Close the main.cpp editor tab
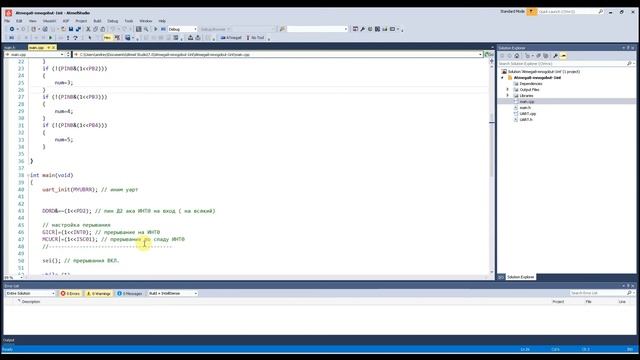The width and height of the screenshot is (640, 360). [53, 48]
